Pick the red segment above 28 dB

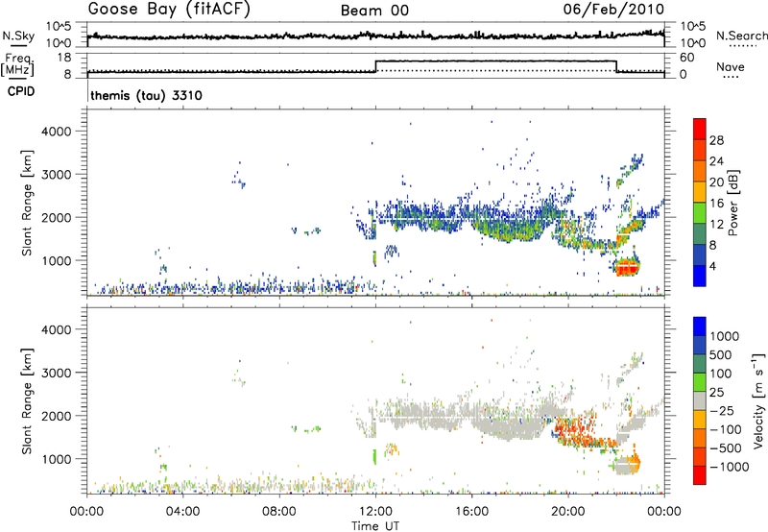700,129
